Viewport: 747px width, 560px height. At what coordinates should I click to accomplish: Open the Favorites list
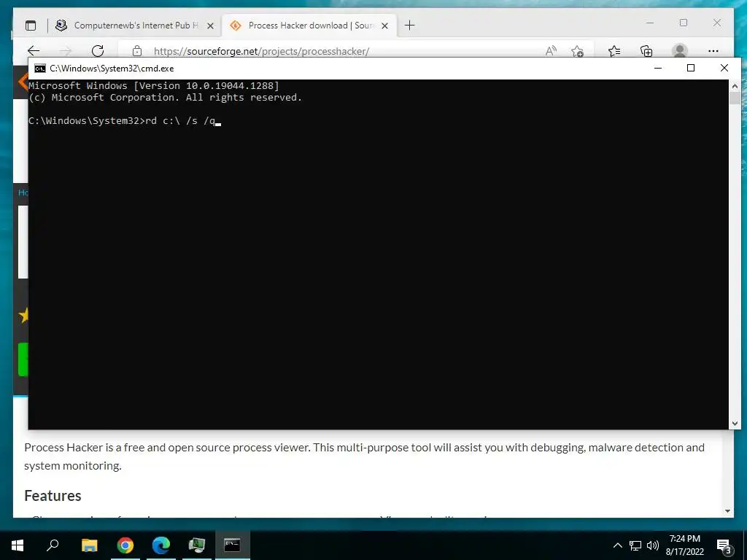pyautogui.click(x=614, y=51)
